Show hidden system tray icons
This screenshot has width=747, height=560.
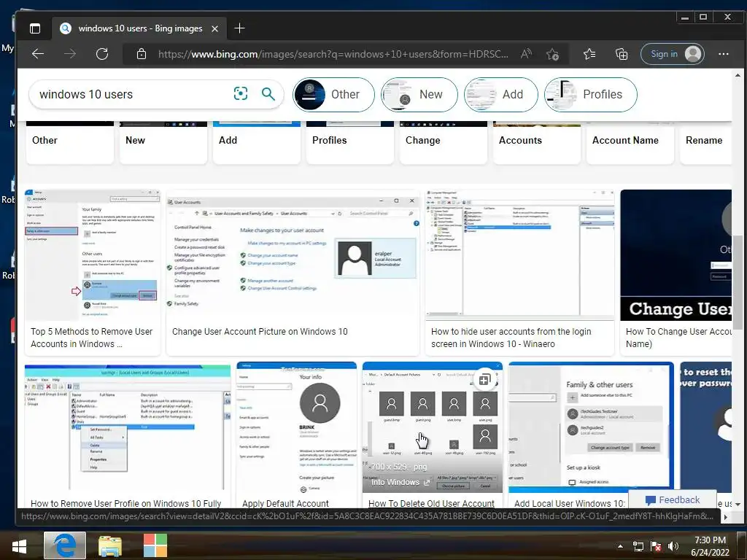click(620, 546)
